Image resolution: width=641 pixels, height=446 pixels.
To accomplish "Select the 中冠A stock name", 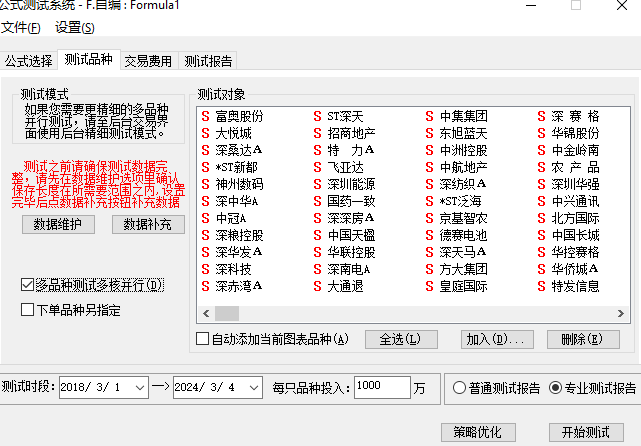I will (231, 218).
